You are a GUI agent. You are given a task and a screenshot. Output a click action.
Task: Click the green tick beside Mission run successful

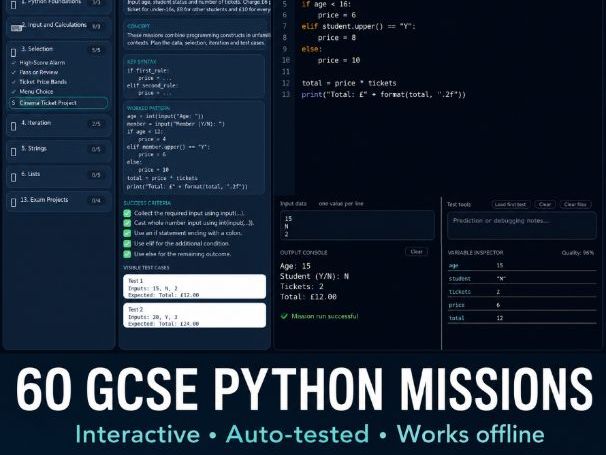coord(284,316)
